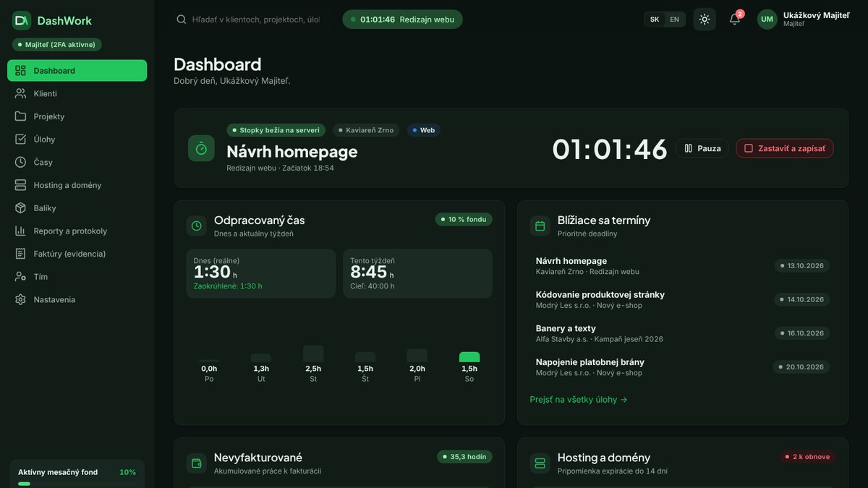Click the Tento týždeň 8:45 h tile
The height and width of the screenshot is (488, 868).
418,273
